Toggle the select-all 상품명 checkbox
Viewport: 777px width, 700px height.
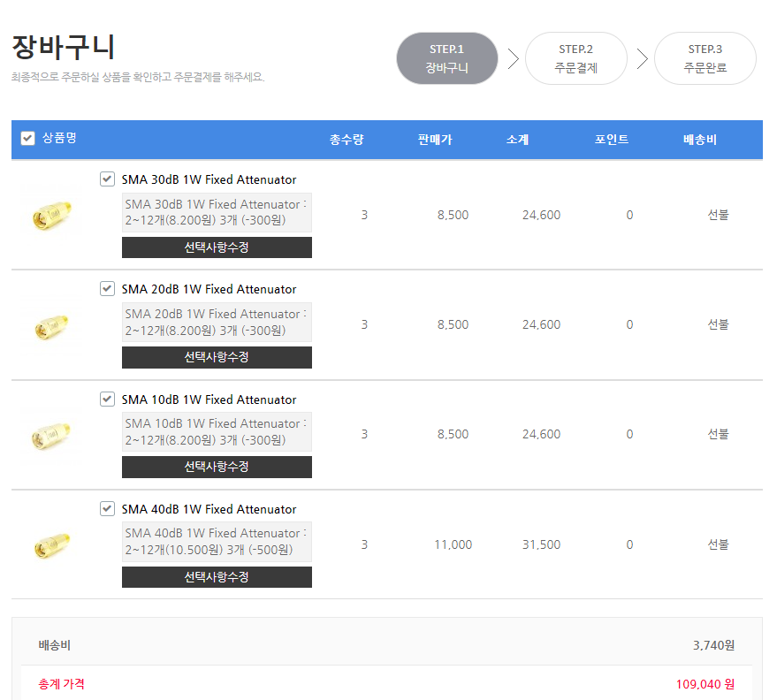point(27,138)
